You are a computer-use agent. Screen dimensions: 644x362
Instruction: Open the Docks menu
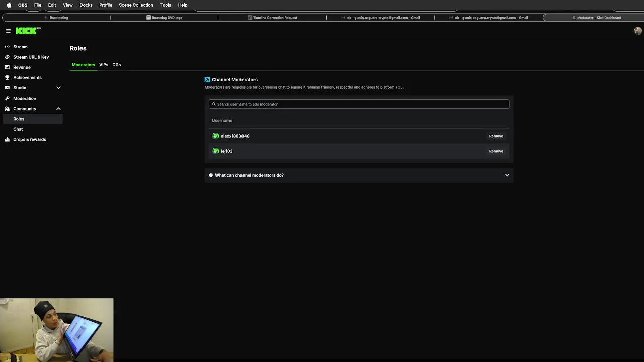[x=86, y=5]
